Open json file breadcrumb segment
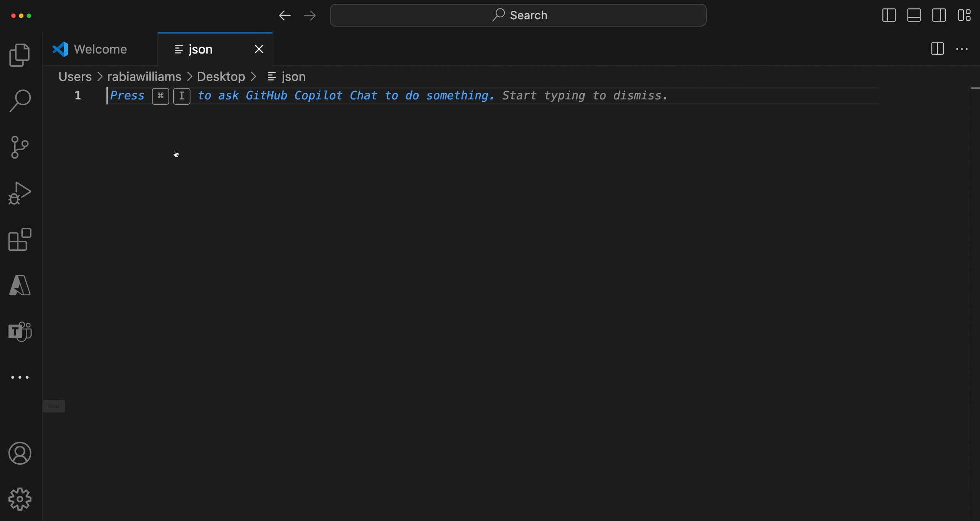Viewport: 980px width, 521px height. pyautogui.click(x=287, y=77)
